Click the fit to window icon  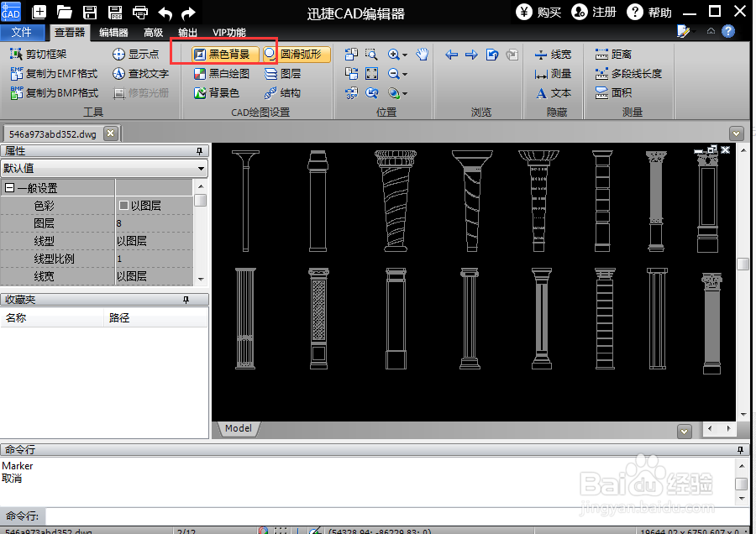[371, 74]
